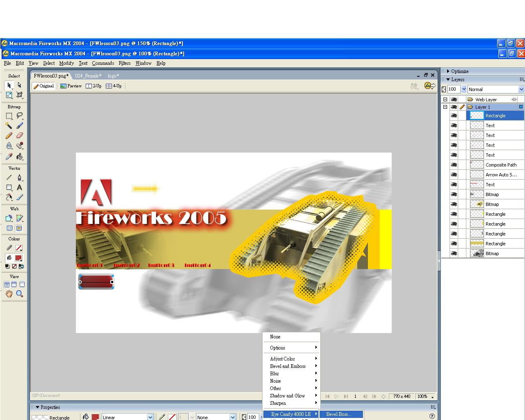Expand the Optimize panel
525x420 pixels.
pyautogui.click(x=448, y=71)
